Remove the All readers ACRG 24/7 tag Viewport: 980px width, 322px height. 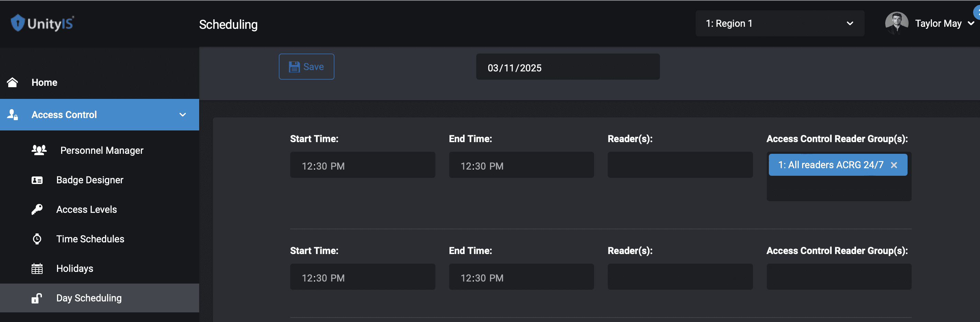[x=894, y=165]
